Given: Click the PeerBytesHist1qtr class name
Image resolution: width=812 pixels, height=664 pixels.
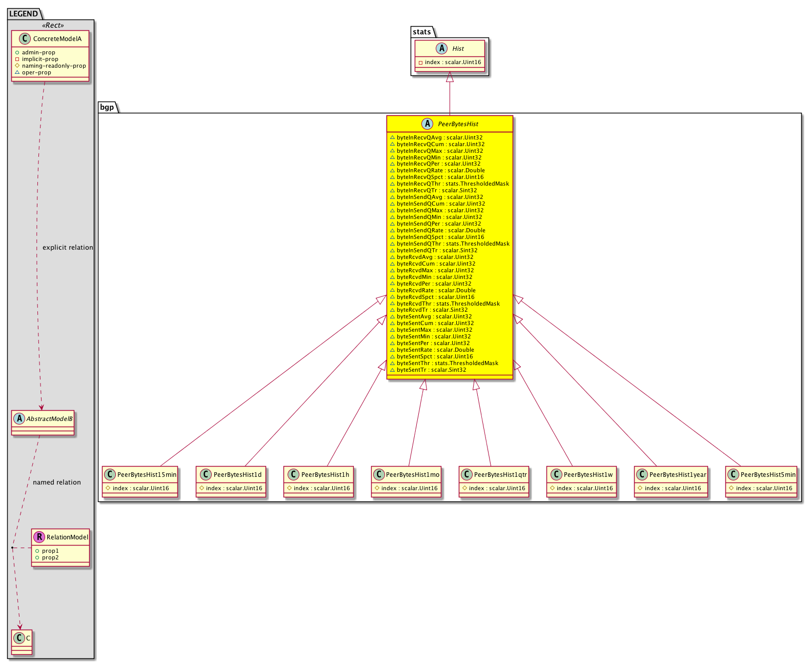Looking at the screenshot, I should [x=500, y=475].
